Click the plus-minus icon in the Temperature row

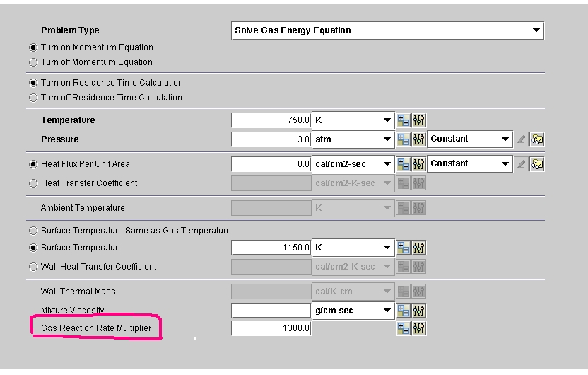[404, 120]
